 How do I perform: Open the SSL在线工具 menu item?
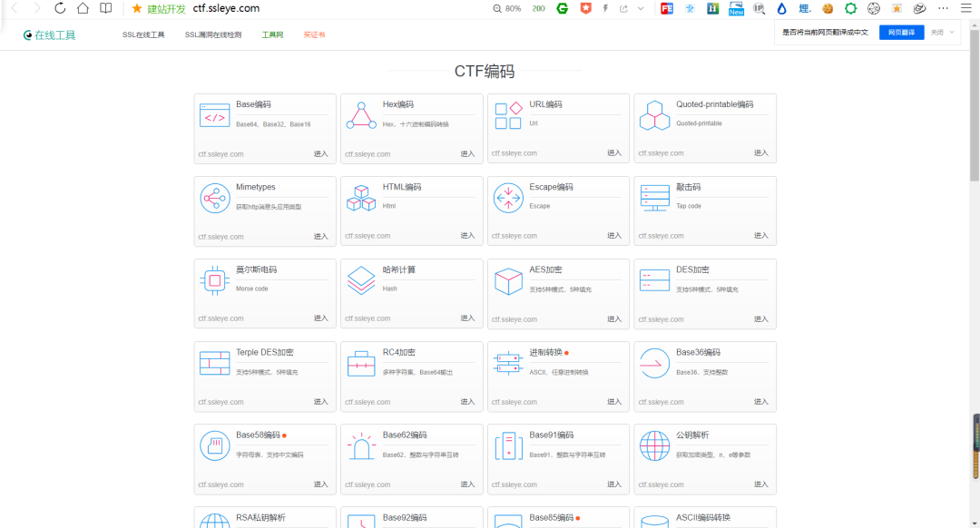pos(143,35)
